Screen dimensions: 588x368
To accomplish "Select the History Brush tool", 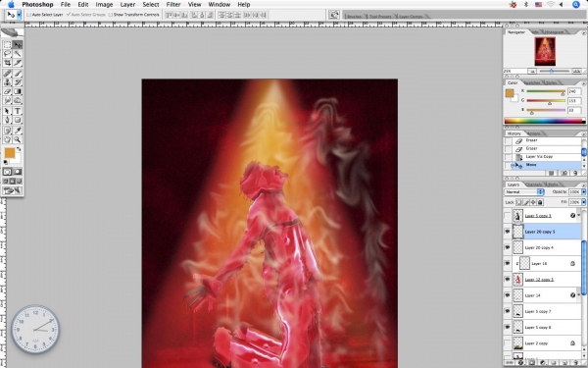I will click(x=18, y=82).
